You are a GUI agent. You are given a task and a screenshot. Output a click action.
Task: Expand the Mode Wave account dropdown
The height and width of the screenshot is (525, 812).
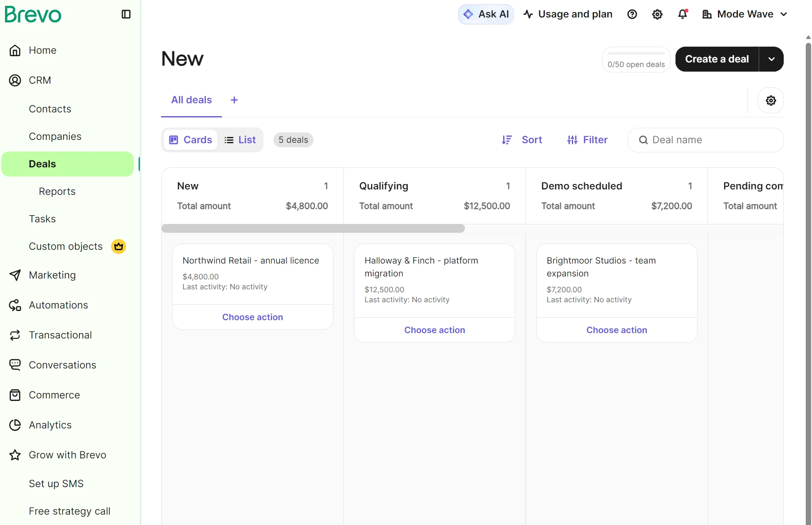[x=745, y=14]
